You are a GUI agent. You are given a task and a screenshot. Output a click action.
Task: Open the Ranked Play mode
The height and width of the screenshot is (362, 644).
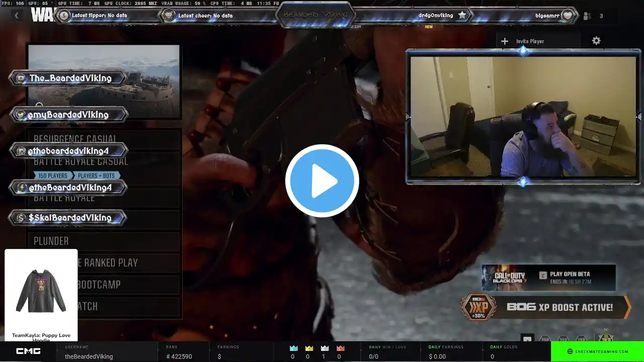103,263
